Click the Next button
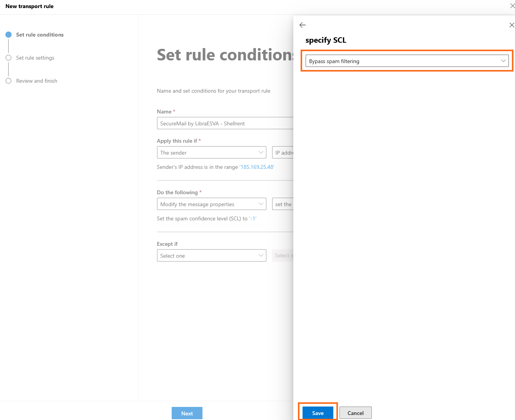The height and width of the screenshot is (420, 515). pos(187,413)
